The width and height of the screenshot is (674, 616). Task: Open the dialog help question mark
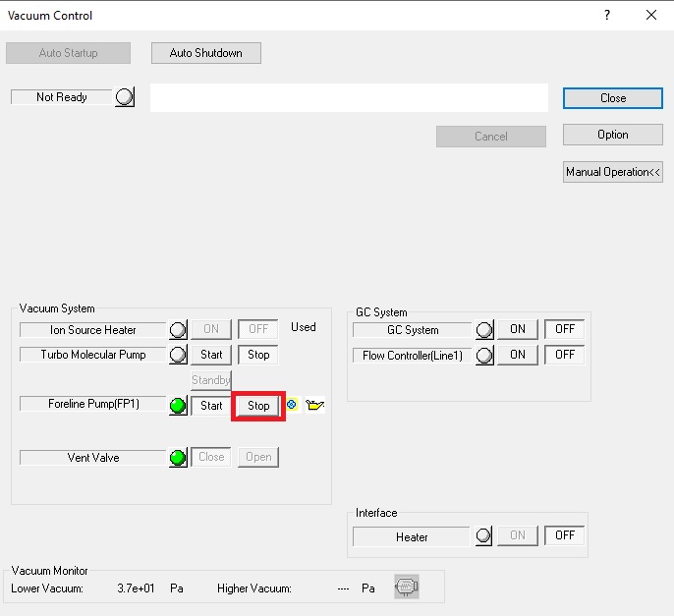click(x=606, y=15)
